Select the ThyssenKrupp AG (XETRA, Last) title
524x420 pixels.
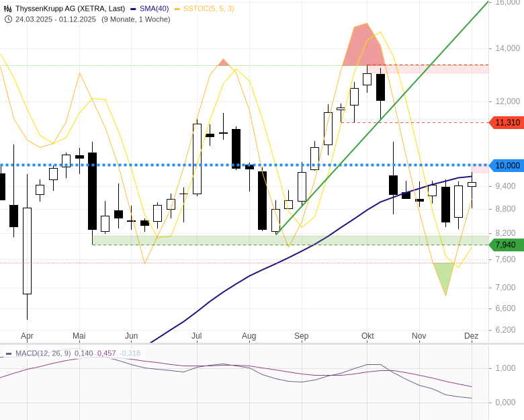pos(70,9)
